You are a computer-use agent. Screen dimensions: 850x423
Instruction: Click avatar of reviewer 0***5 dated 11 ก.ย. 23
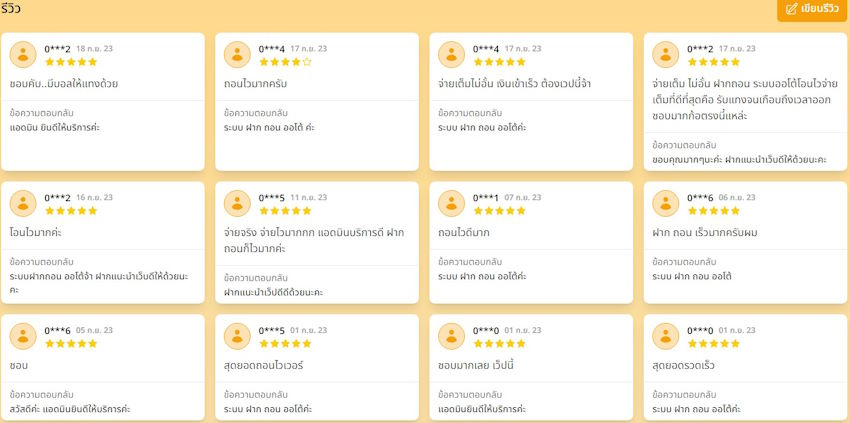click(237, 203)
